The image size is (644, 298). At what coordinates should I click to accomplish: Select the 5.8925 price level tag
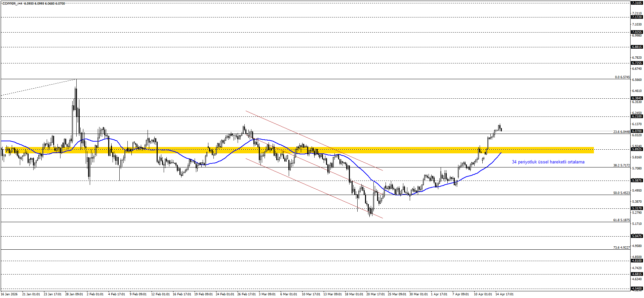pos(637,149)
